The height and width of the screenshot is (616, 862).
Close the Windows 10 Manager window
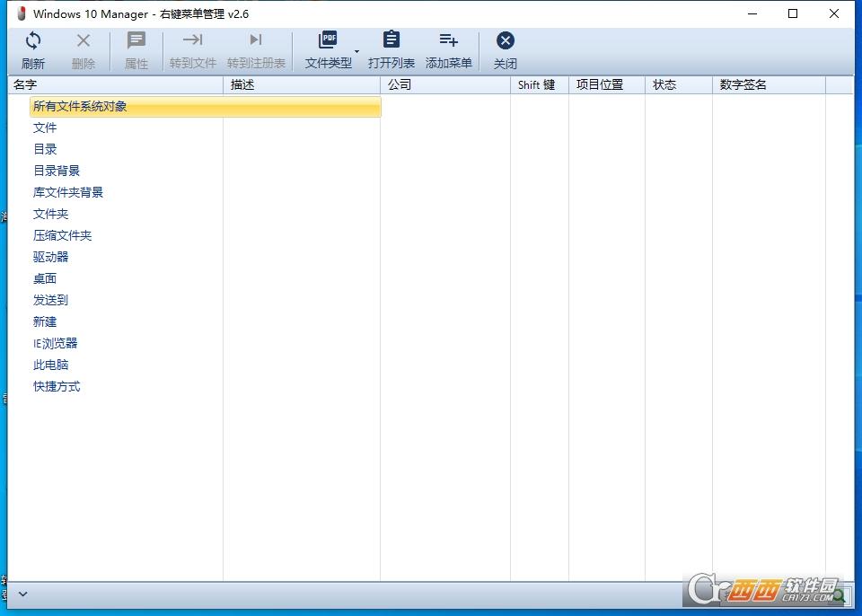834,13
